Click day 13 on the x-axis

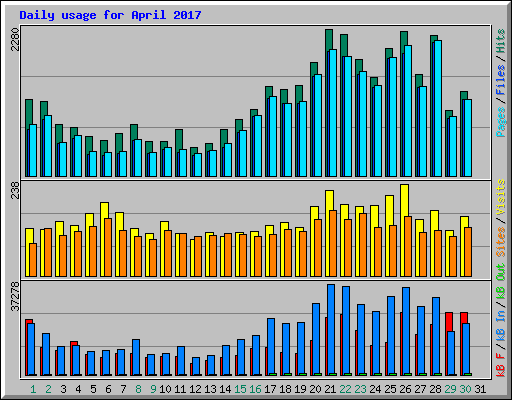click(x=210, y=389)
